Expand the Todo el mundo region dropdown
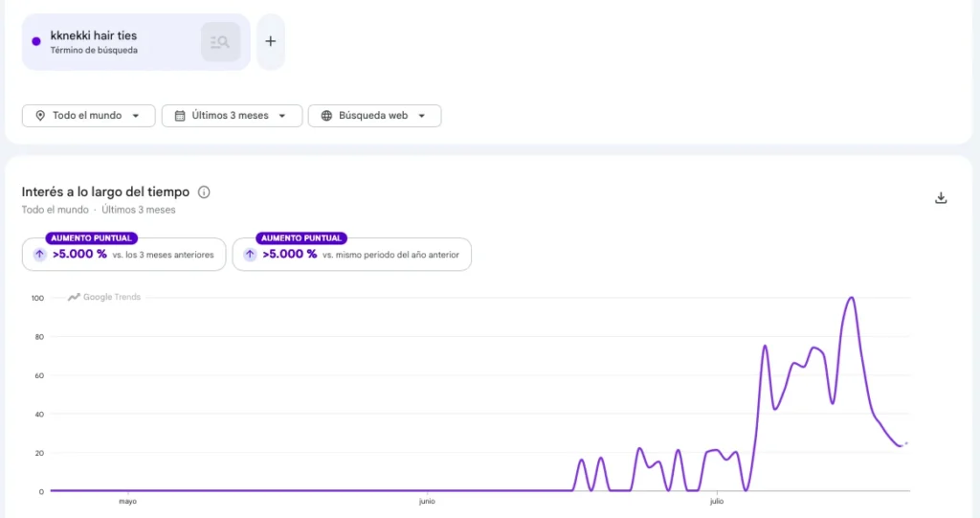Image resolution: width=980 pixels, height=518 pixels. [x=89, y=116]
